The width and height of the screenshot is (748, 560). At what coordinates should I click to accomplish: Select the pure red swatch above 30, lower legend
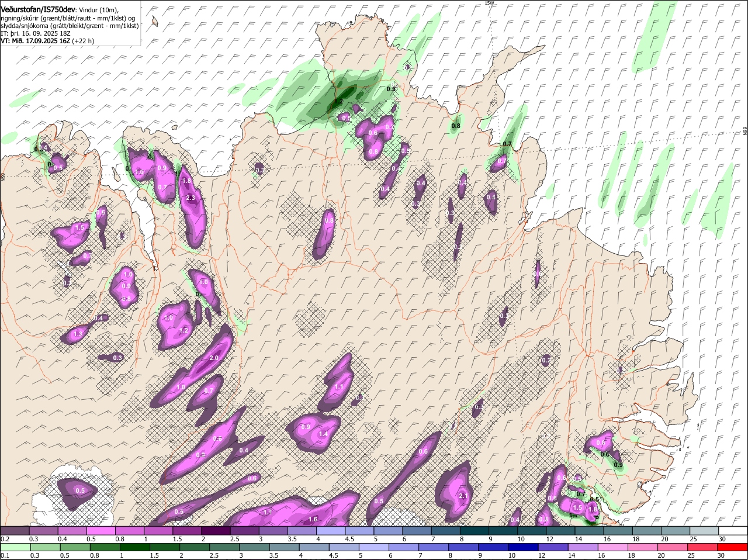pos(733,547)
